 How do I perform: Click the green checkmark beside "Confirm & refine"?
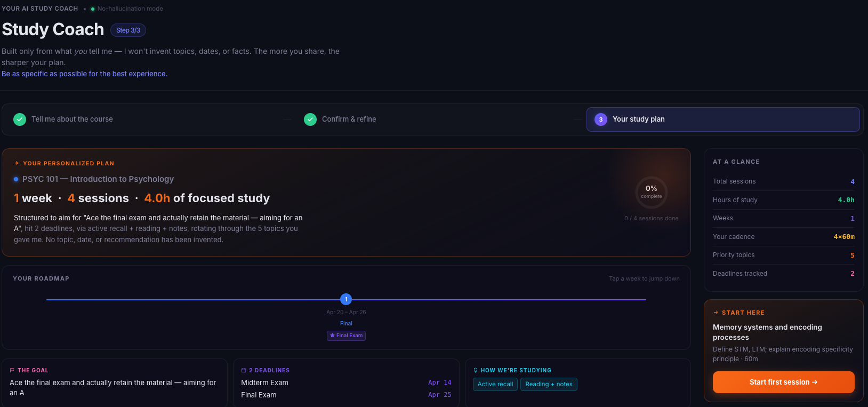[310, 119]
